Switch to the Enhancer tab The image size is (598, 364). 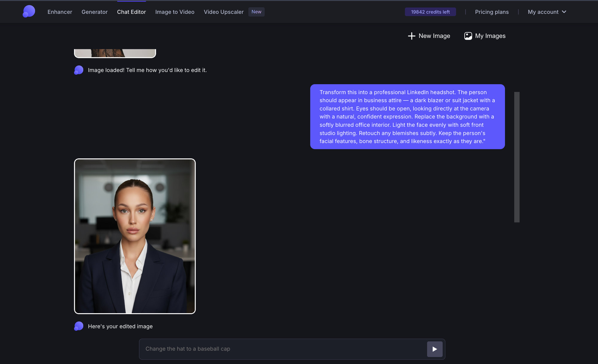point(60,12)
